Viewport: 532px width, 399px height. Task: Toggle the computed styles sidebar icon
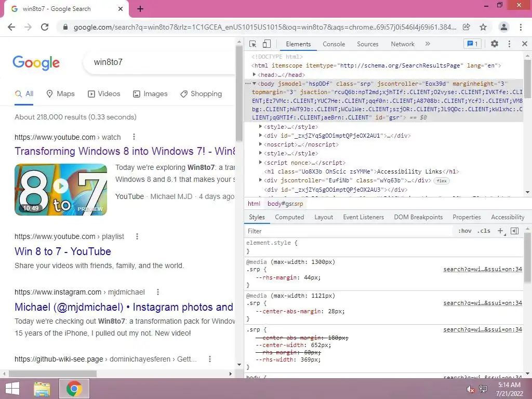point(514,231)
